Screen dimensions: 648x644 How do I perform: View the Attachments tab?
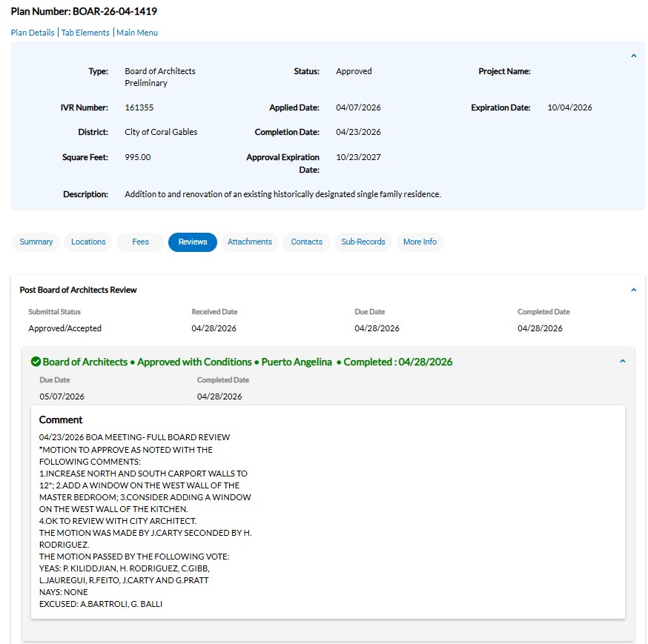click(x=250, y=242)
